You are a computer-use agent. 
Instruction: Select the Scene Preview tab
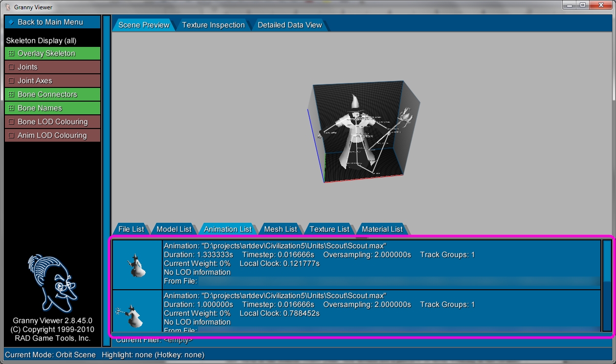[x=144, y=25]
